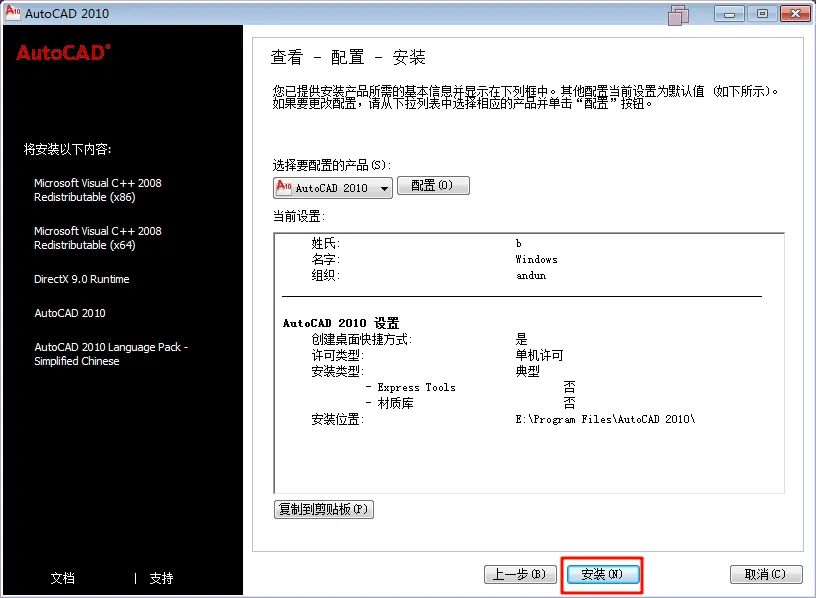Screen dimensions: 816x598
Task: Close the AutoCAD 2010 installer window
Action: click(x=795, y=14)
